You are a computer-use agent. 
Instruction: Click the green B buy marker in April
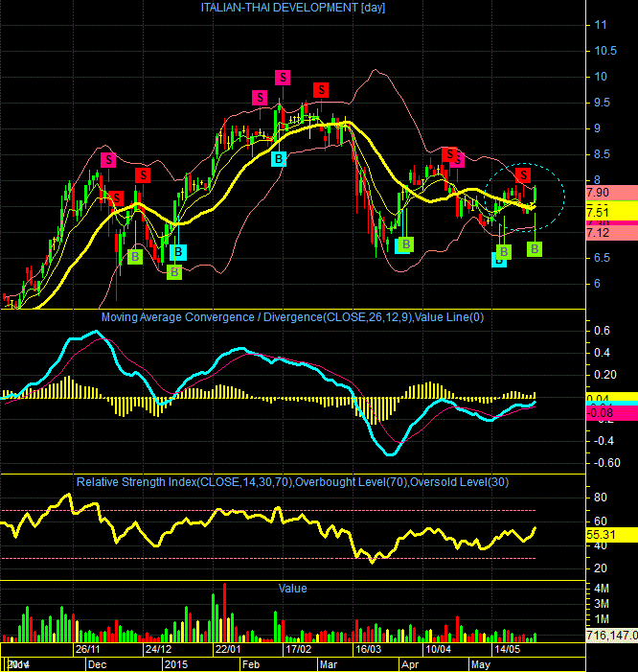coord(406,244)
